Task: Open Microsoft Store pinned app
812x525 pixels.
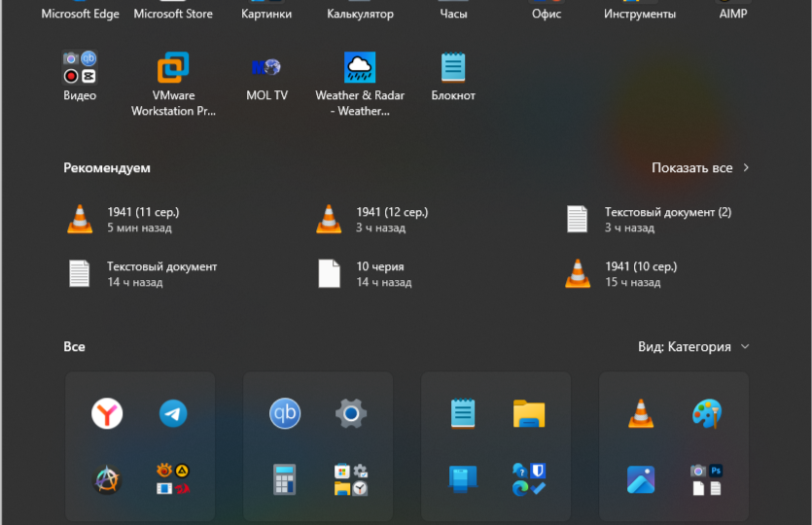Action: point(173,12)
